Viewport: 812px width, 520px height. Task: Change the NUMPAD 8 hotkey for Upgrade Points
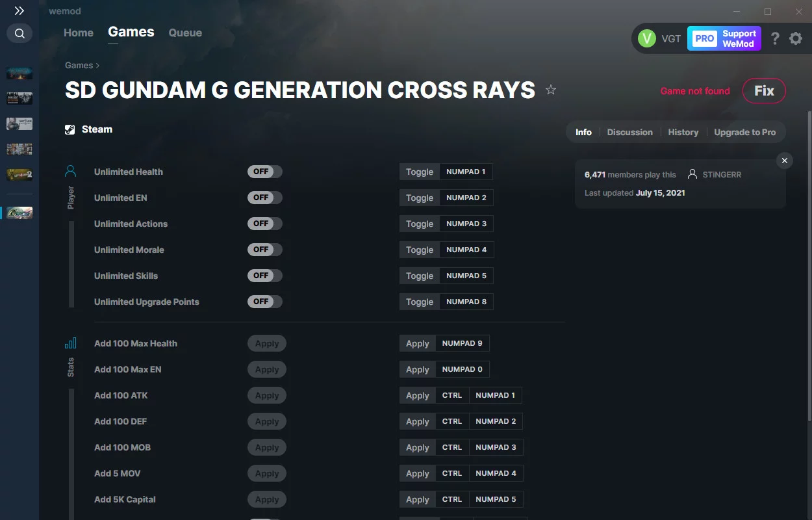coord(466,302)
